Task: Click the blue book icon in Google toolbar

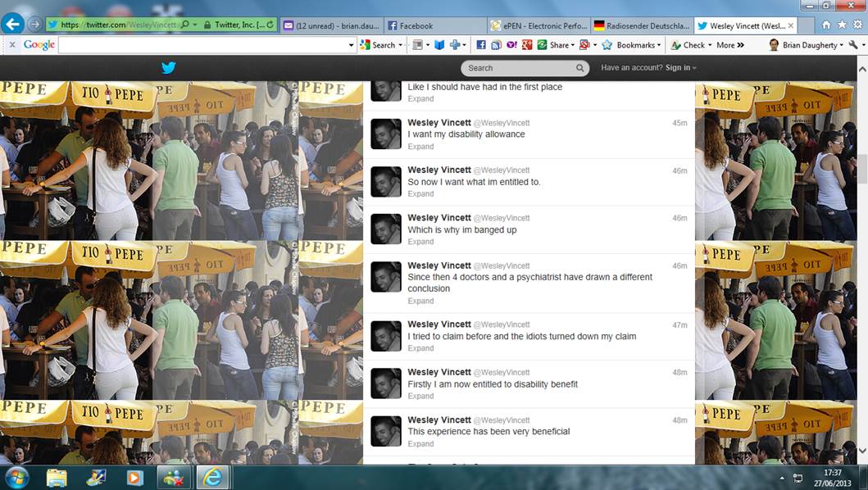Action: (439, 45)
